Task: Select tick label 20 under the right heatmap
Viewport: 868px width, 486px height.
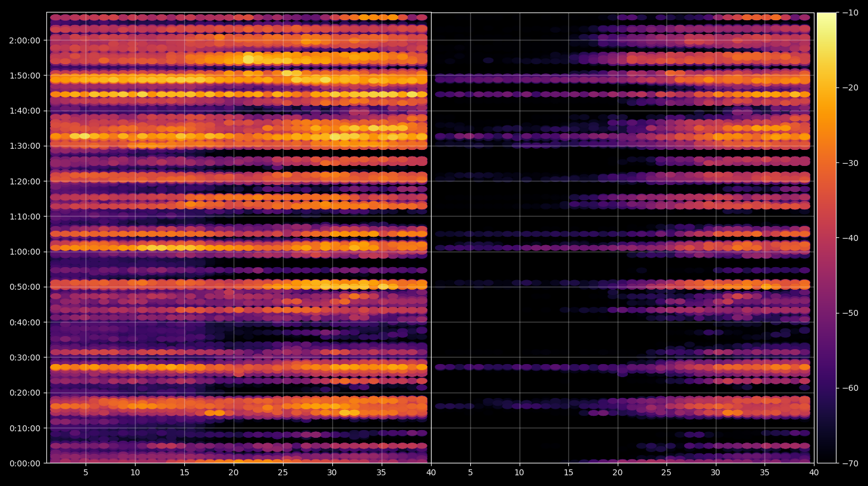Action: click(618, 473)
